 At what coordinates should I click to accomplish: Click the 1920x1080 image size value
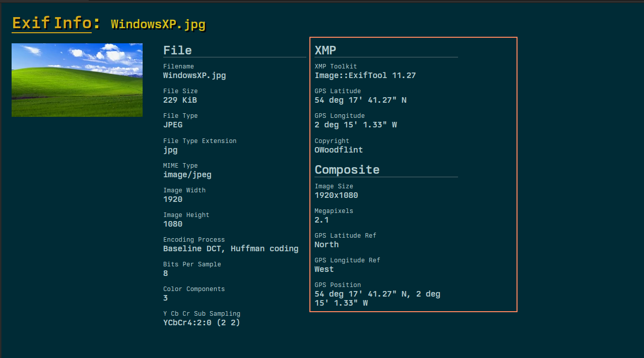336,195
